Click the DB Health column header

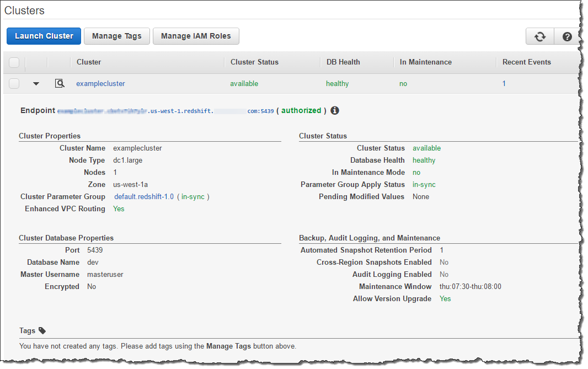point(343,62)
